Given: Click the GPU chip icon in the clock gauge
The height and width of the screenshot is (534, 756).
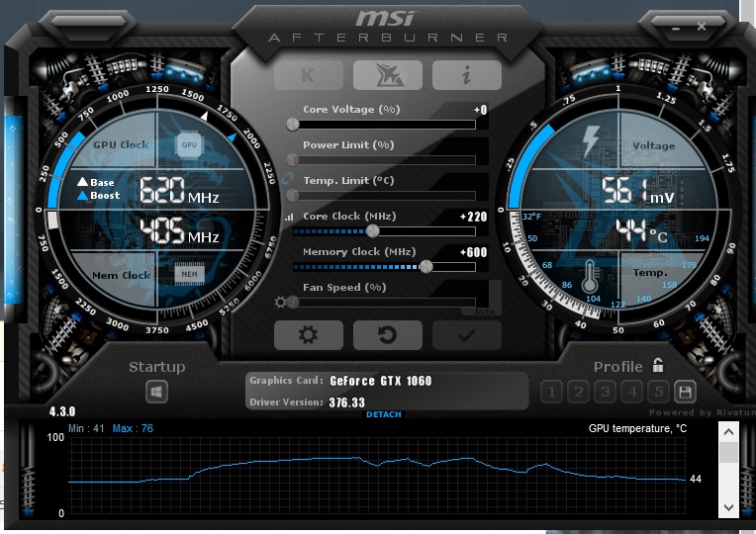Looking at the screenshot, I should pos(189,144).
